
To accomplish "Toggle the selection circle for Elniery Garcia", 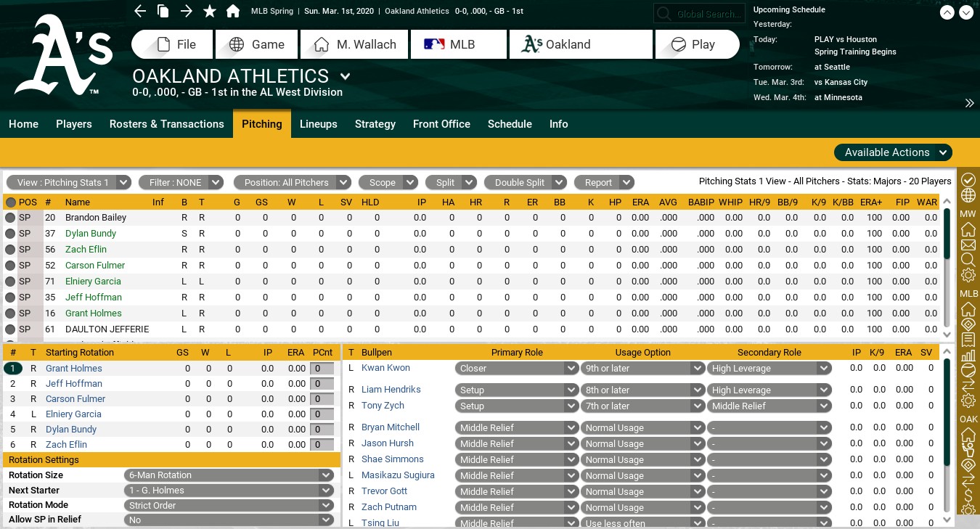I will (x=10, y=281).
